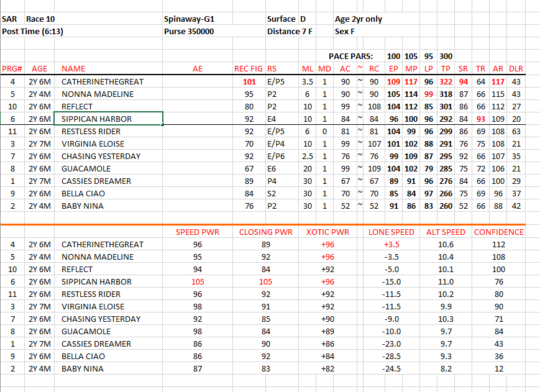Click the LONE SPEED header cell
540x392 pixels.
tap(390, 232)
